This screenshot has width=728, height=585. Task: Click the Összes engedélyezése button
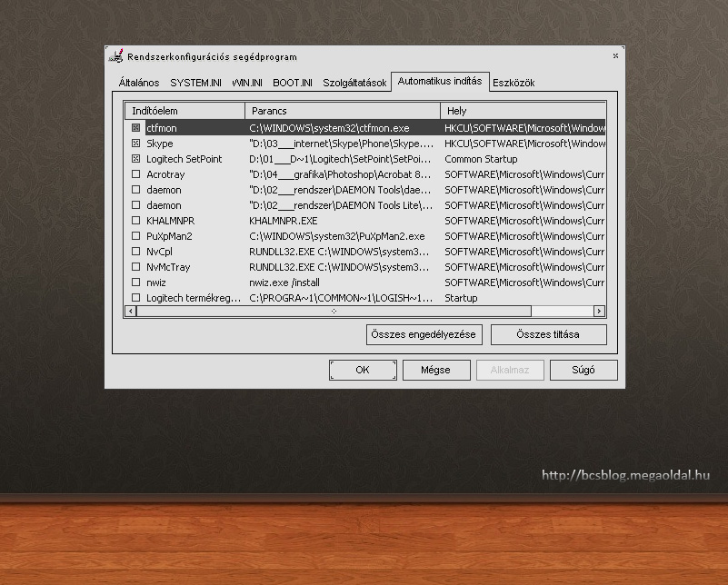(x=424, y=334)
